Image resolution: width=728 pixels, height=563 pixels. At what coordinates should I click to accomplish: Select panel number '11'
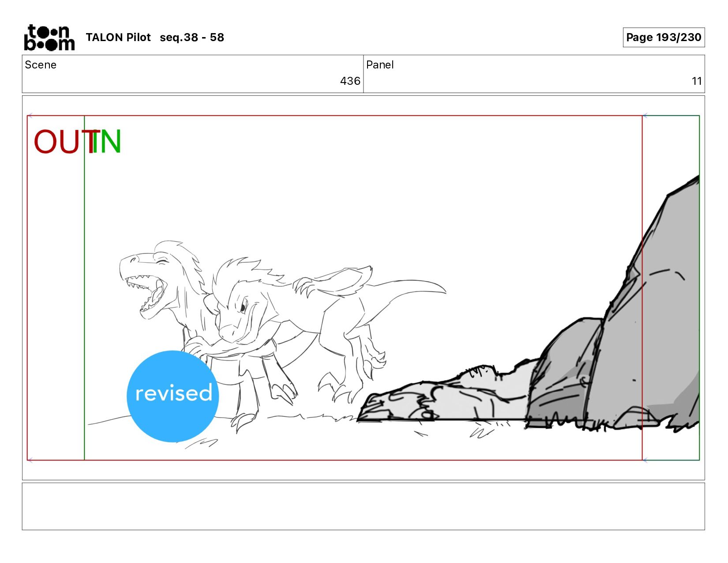click(x=697, y=81)
